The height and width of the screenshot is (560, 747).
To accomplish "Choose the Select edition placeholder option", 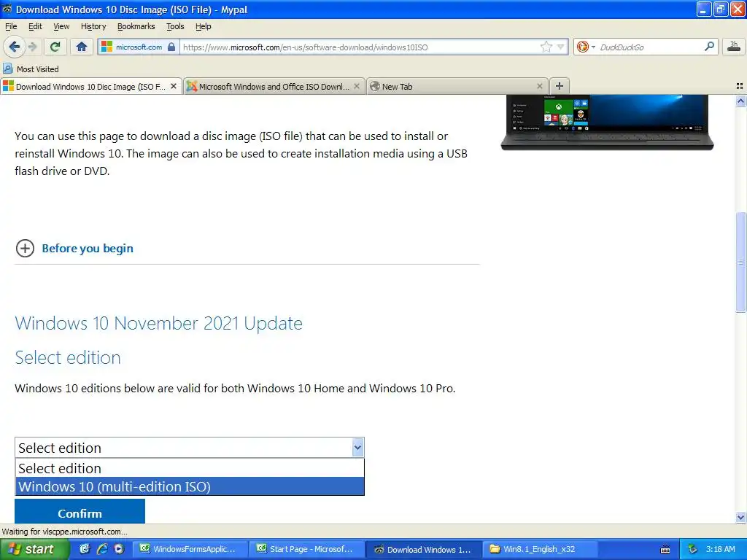I will click(190, 468).
